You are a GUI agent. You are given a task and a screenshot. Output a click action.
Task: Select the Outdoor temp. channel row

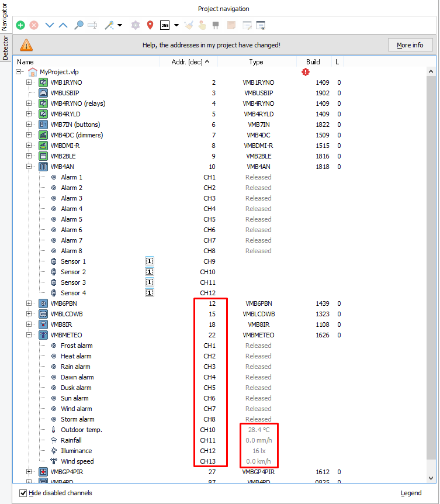(81, 430)
